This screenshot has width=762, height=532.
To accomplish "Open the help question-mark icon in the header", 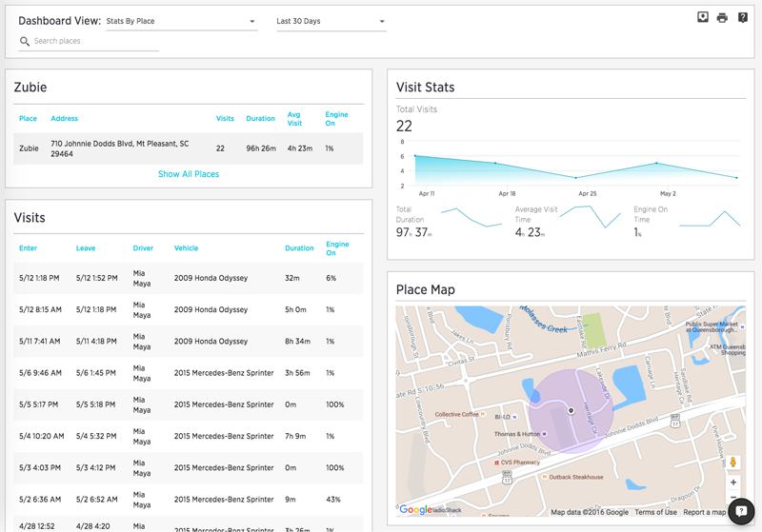I will coord(743,18).
